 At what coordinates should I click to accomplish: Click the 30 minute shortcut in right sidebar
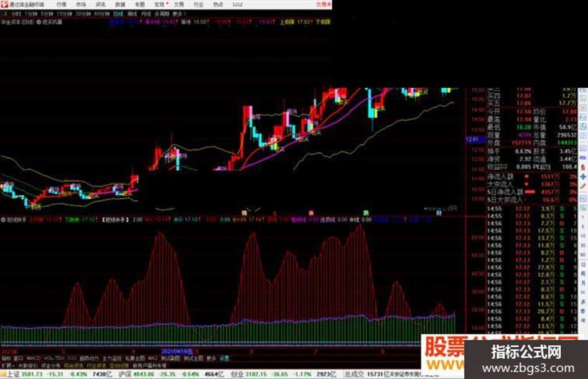coord(583,245)
